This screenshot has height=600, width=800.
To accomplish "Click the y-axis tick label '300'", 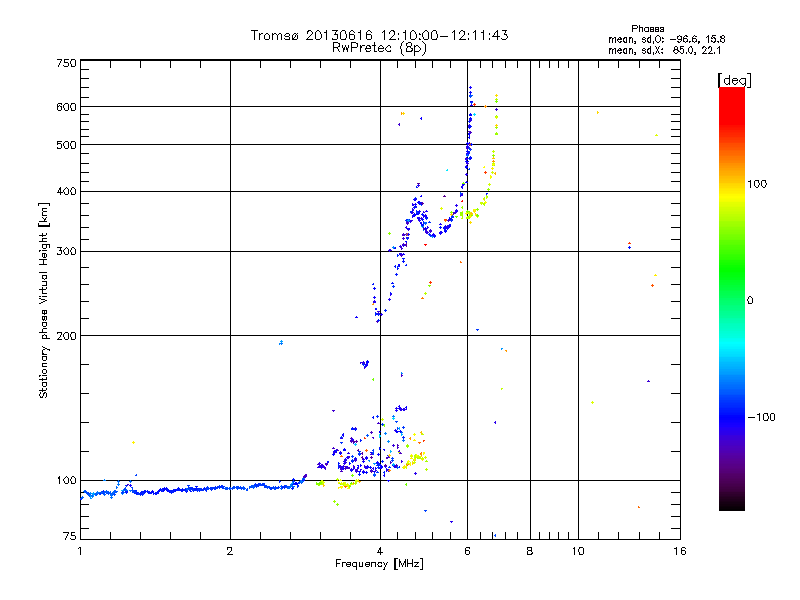I will [66, 252].
